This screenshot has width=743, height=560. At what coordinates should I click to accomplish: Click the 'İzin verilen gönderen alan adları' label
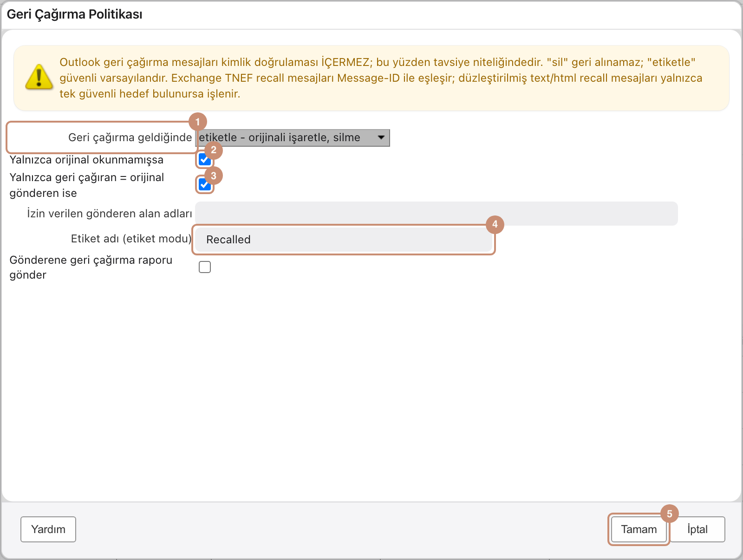(x=110, y=214)
